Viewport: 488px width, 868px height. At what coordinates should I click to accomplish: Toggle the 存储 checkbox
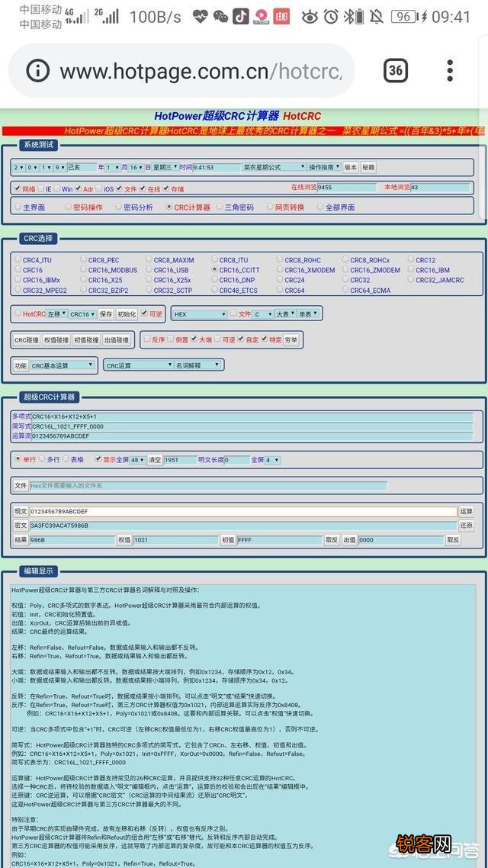coord(166,188)
